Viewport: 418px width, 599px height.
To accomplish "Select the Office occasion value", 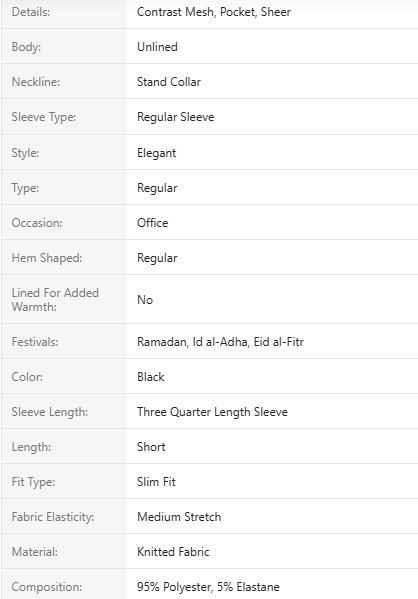I will point(152,223).
